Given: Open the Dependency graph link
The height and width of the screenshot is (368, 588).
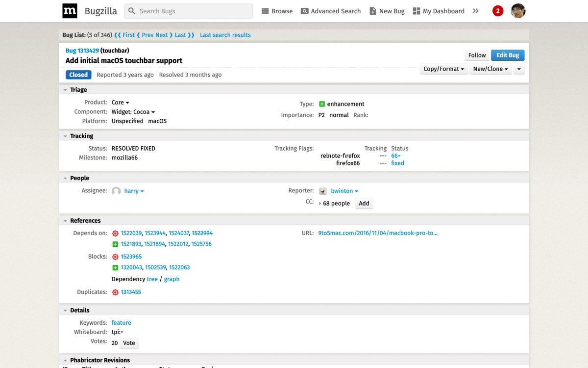Looking at the screenshot, I should (x=171, y=279).
